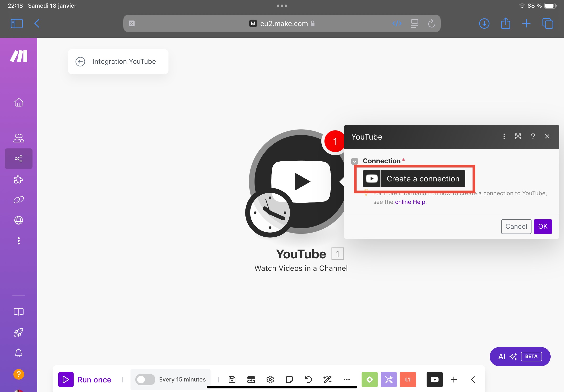
Task: Click the Notes sticky icon
Action: tap(289, 380)
